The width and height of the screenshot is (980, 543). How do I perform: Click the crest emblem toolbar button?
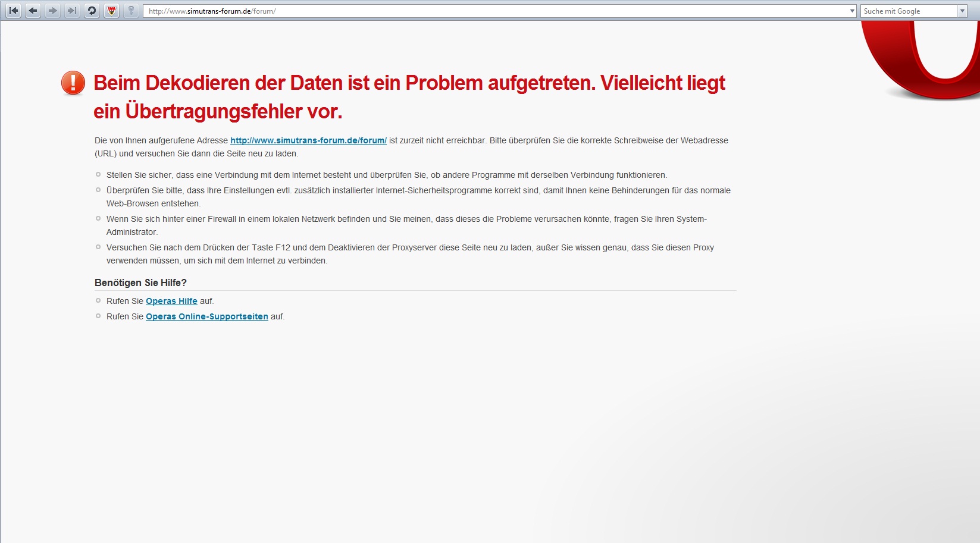click(x=111, y=11)
